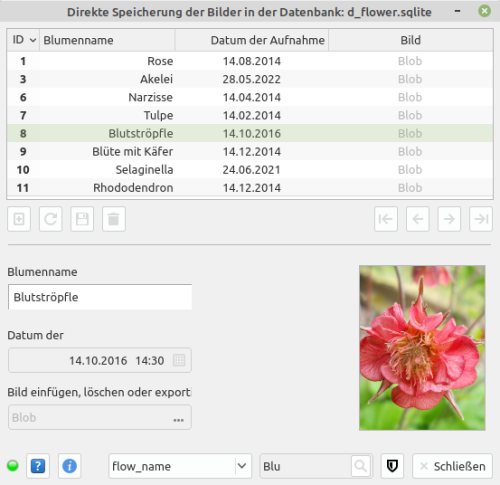Screen dimensions: 500x485
Task: Select the Akelei row
Action: click(x=250, y=79)
